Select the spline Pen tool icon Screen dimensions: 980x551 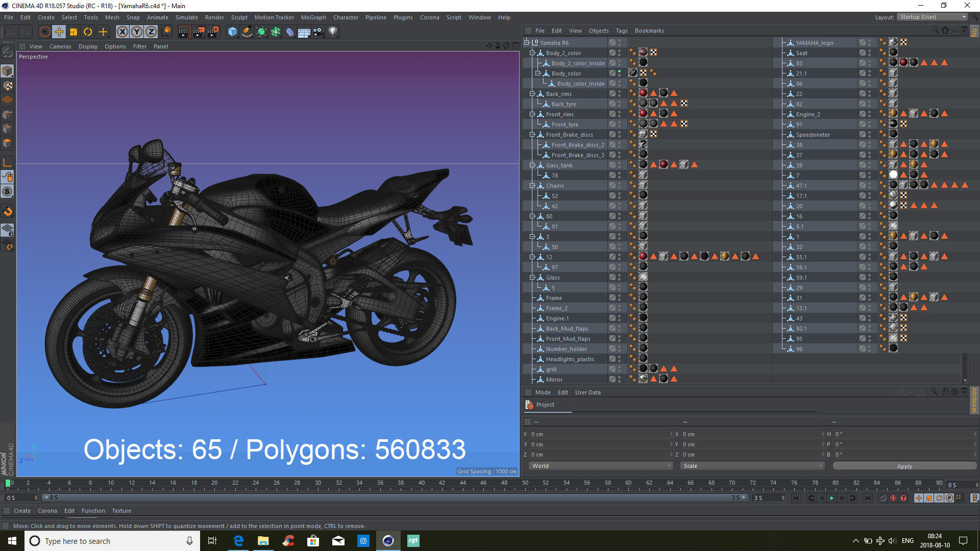tap(247, 32)
